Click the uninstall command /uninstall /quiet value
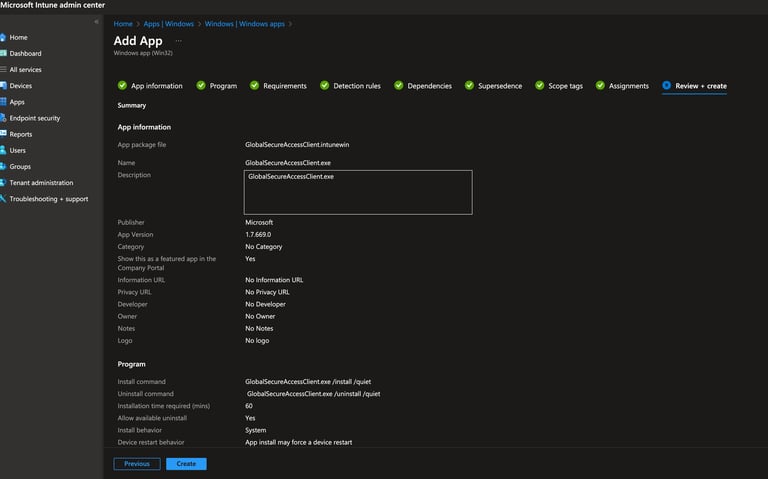Viewport: 768px width, 479px height. [x=313, y=394]
